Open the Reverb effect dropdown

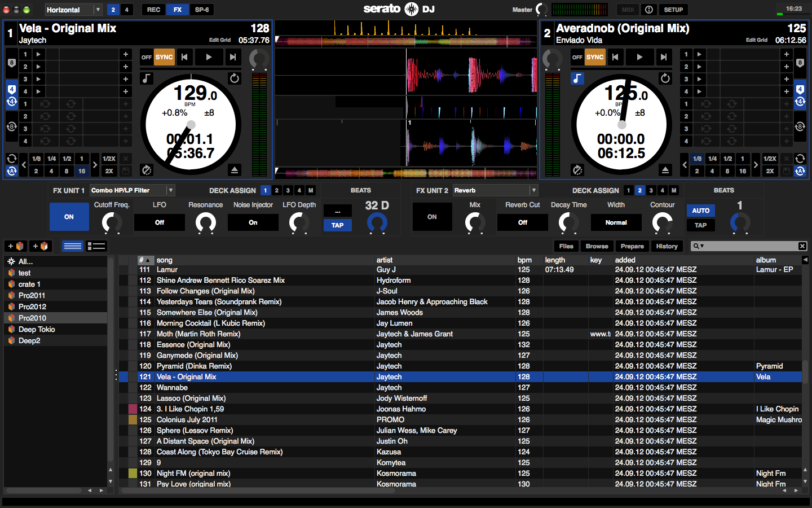tap(496, 191)
